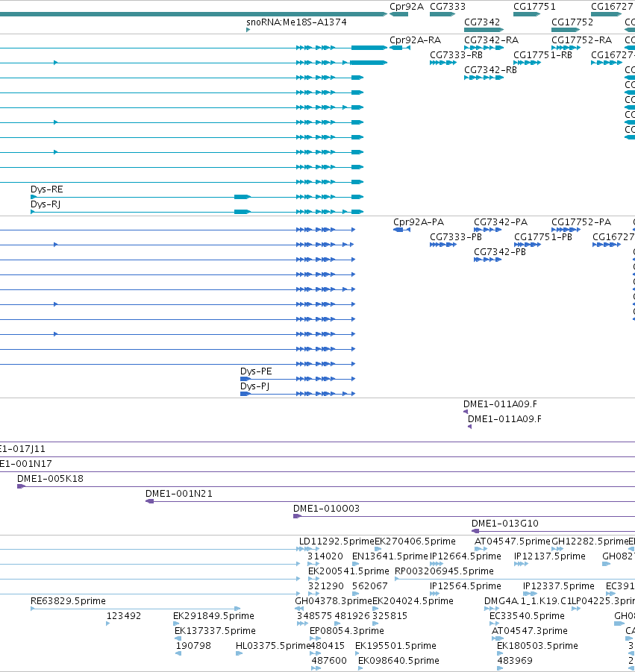
Task: Select EST label LD11292.5prime
Action: click(x=337, y=541)
